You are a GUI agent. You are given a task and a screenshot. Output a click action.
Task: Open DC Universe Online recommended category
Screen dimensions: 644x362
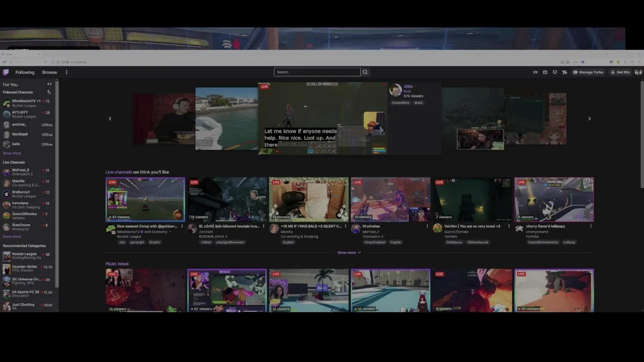point(28,281)
